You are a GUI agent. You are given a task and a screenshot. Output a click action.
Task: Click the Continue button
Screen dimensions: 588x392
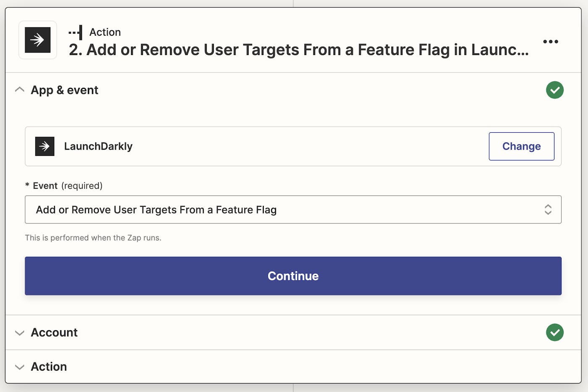pyautogui.click(x=293, y=276)
